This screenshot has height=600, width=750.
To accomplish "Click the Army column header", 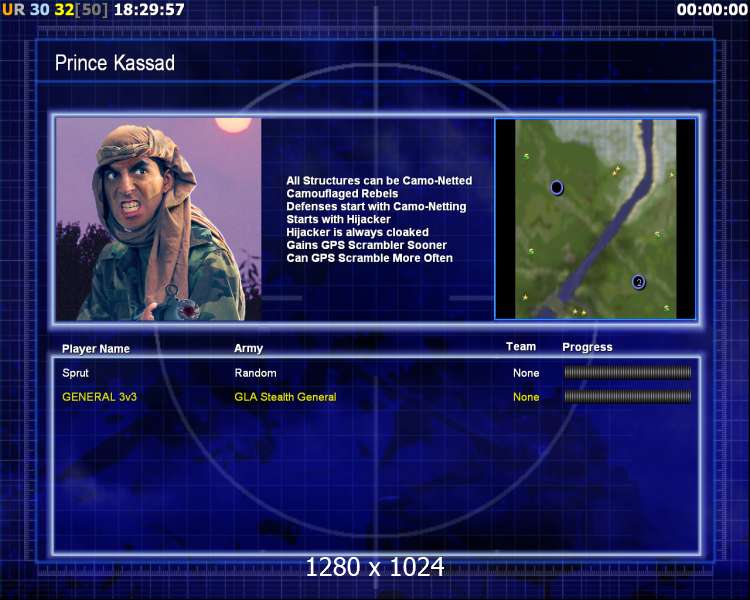I will (x=248, y=348).
